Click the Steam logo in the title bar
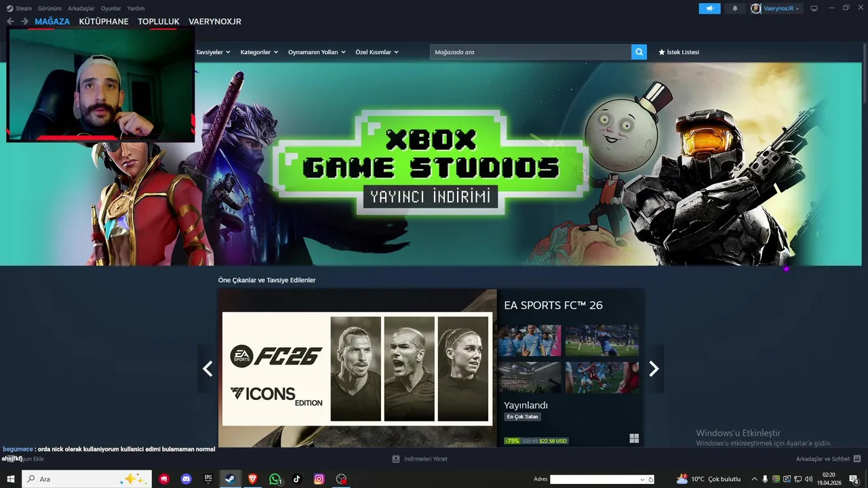The image size is (868, 488). [x=9, y=8]
